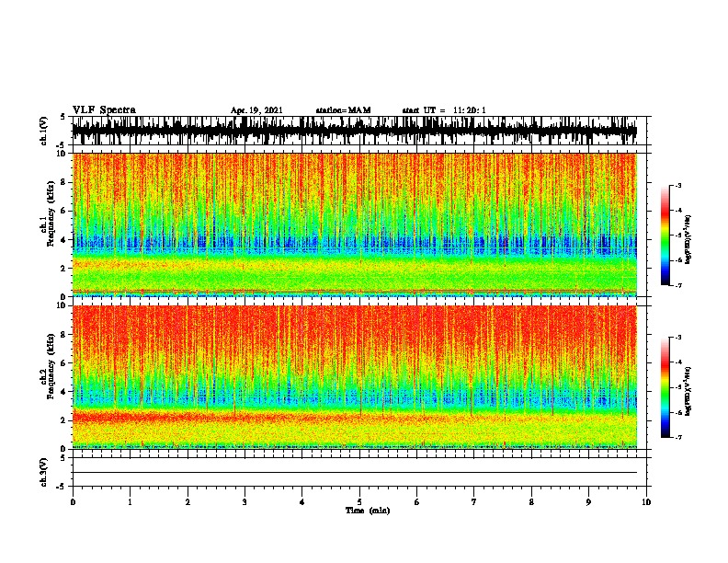This screenshot has width=728, height=563.
Task: Click the time axis tick label '0'
Action: click(x=73, y=502)
